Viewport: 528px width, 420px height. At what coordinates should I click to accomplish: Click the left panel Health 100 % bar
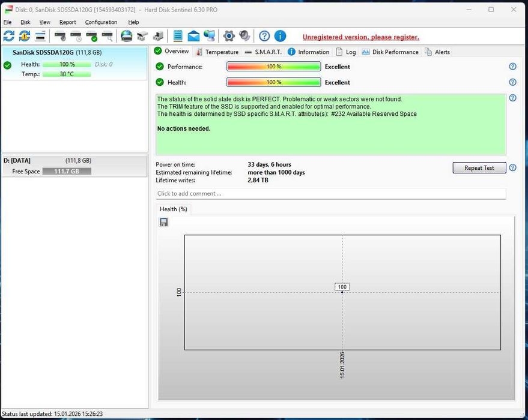67,64
